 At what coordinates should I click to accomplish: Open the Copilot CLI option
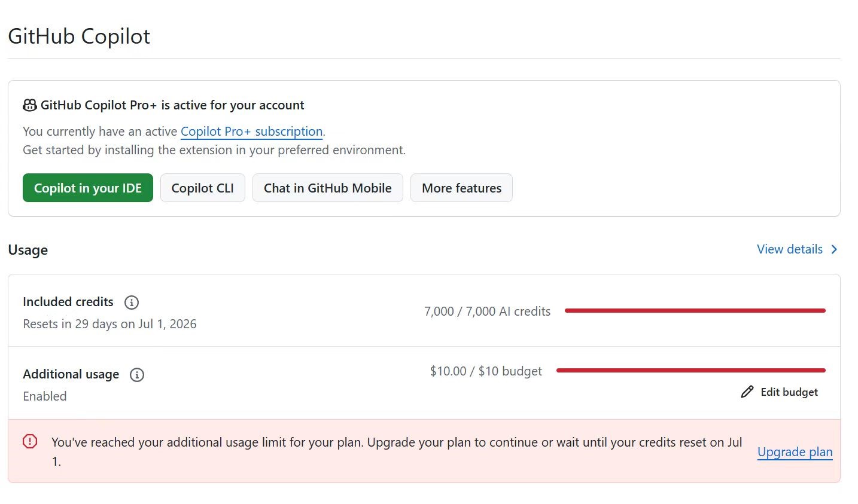coord(203,188)
